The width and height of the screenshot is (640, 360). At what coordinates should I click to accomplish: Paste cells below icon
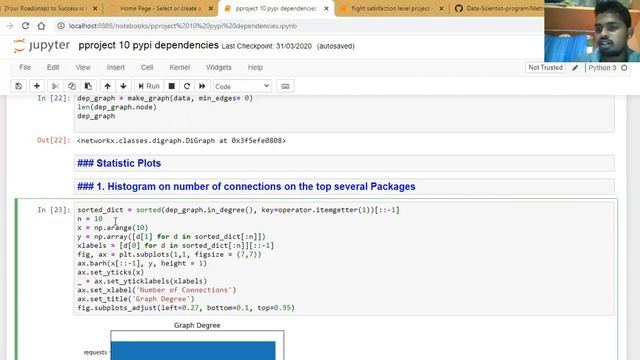(x=88, y=86)
